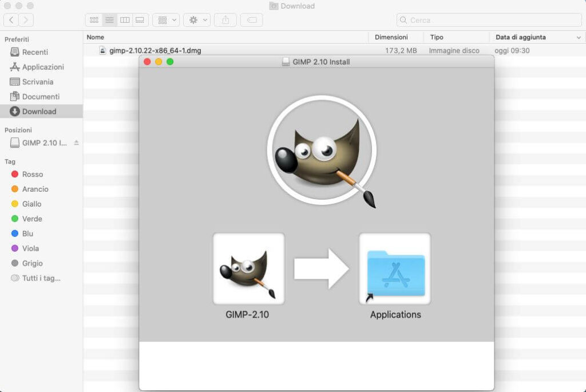Switch Finder to list view
This screenshot has width=586, height=392.
(x=109, y=20)
